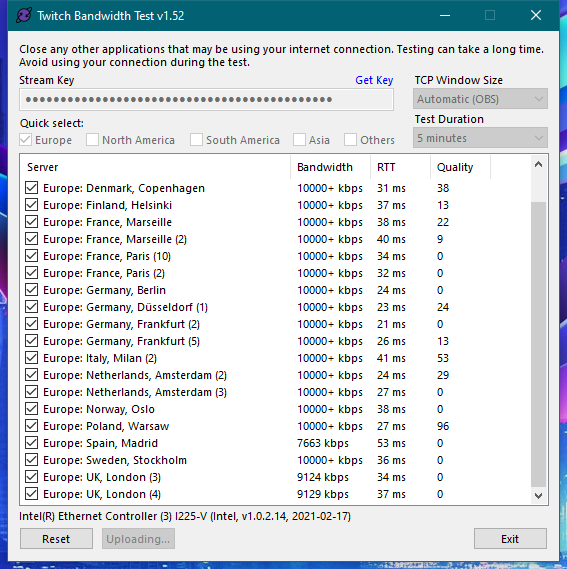Screen dimensions: 567x569
Task: Minimize the Twitch Bandwidth Test window
Action: pyautogui.click(x=445, y=15)
